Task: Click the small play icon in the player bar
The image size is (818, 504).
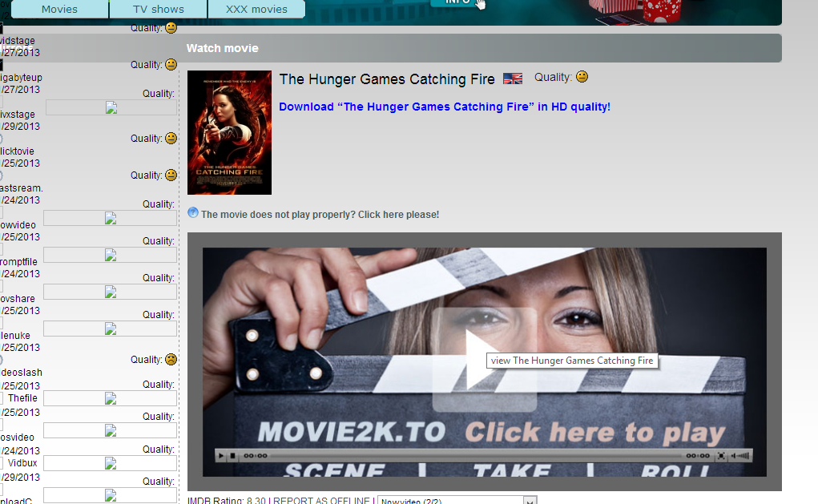Action: point(221,455)
